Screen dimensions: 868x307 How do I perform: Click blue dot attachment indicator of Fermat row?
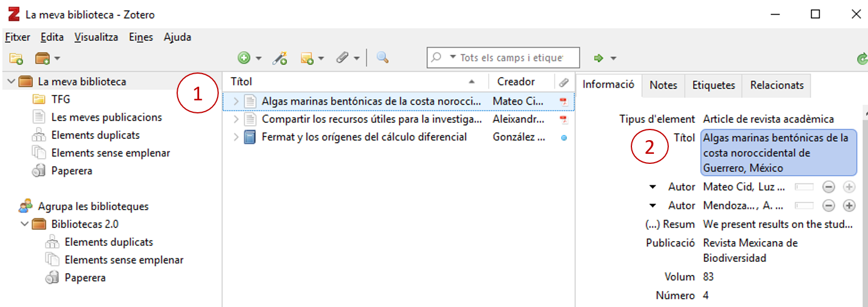tap(564, 137)
